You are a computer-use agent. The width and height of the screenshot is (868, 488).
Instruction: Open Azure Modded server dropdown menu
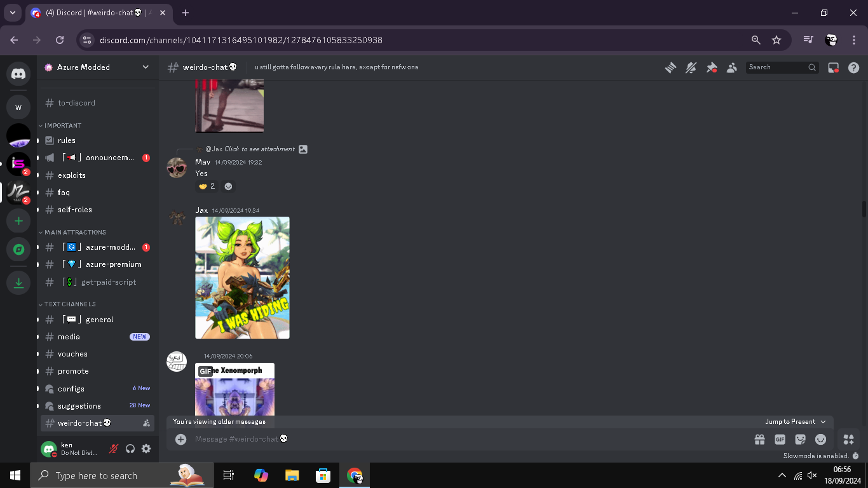[146, 67]
